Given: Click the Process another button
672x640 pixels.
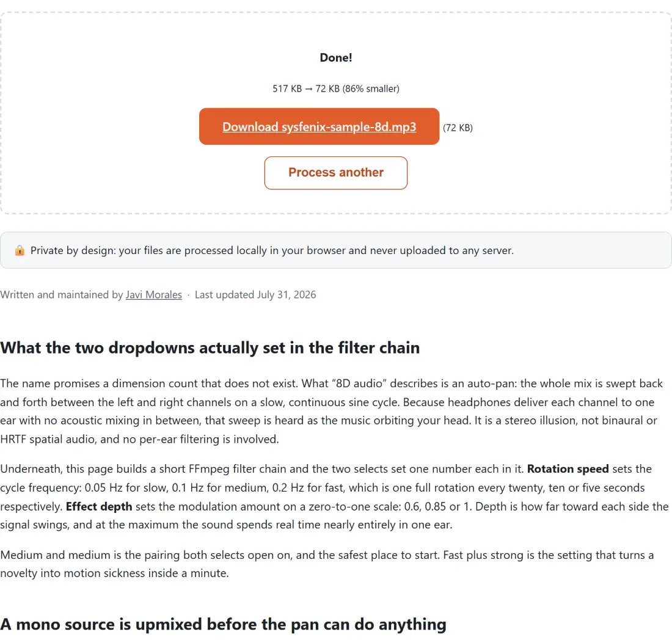Looking at the screenshot, I should coord(335,173).
